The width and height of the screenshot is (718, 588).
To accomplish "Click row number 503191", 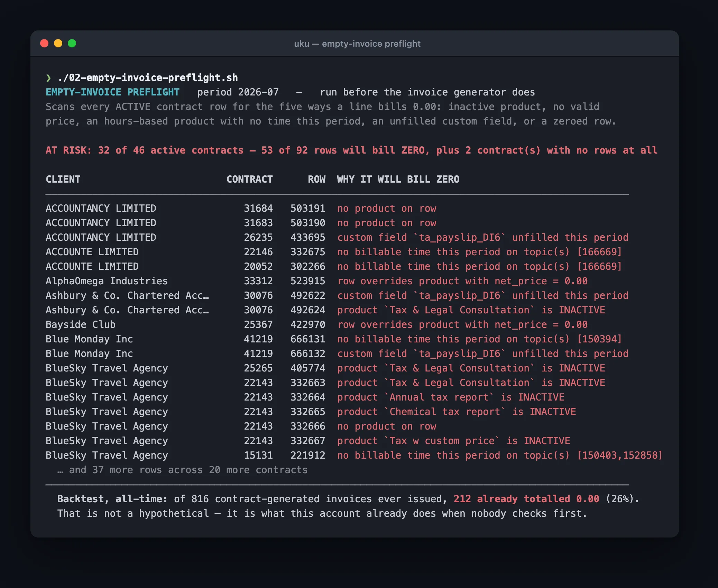I will pyautogui.click(x=308, y=208).
